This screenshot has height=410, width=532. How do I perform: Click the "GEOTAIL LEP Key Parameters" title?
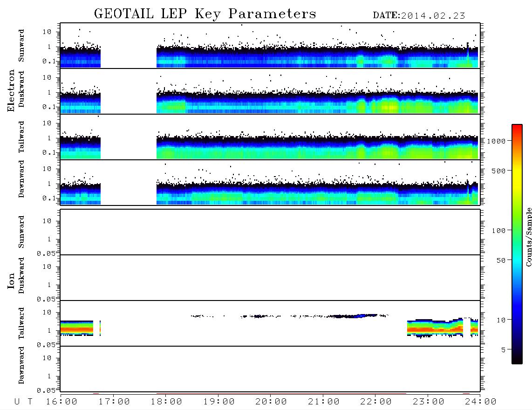205,14
